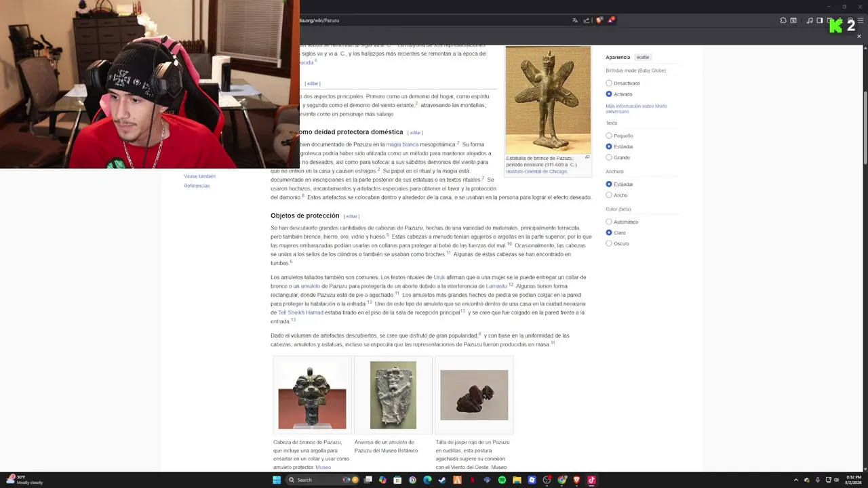Screen dimensions: 868x488
Task: Set Anchura to Estándar
Action: [x=609, y=184]
